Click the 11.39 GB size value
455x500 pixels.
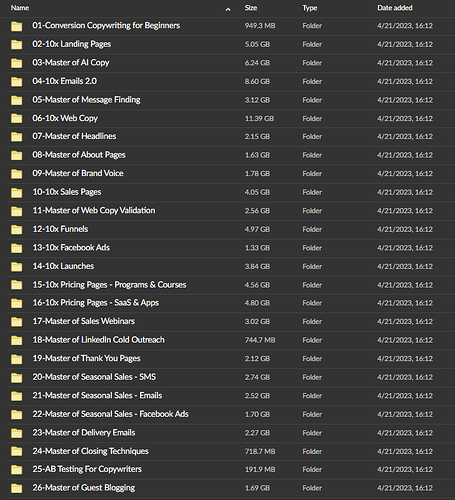[x=259, y=119]
